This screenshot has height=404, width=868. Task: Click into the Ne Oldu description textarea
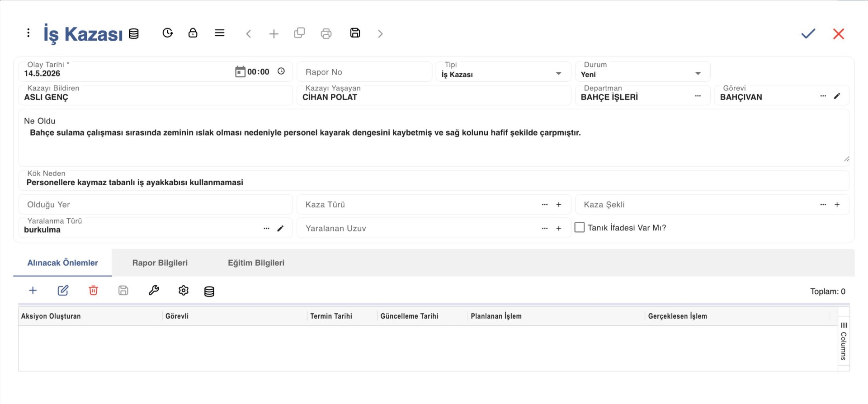pyautogui.click(x=434, y=138)
